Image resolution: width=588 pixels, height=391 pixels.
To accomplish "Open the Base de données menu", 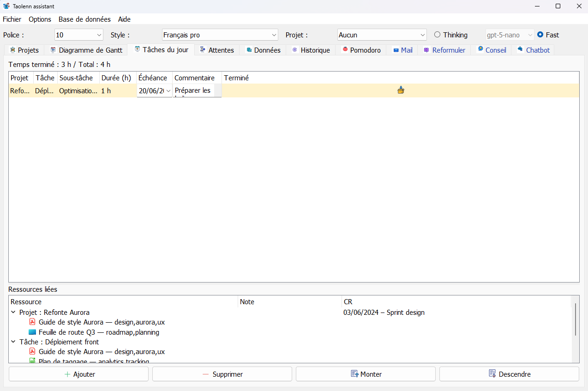I will coord(84,19).
